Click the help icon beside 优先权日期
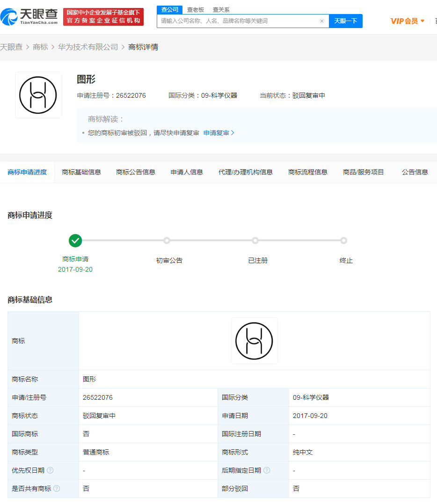 click(50, 470)
